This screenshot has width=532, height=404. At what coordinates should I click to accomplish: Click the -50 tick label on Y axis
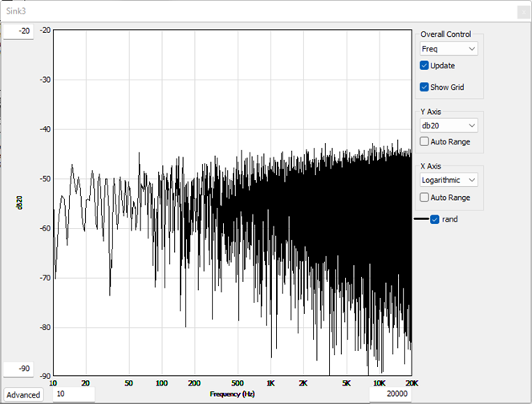pos(47,179)
